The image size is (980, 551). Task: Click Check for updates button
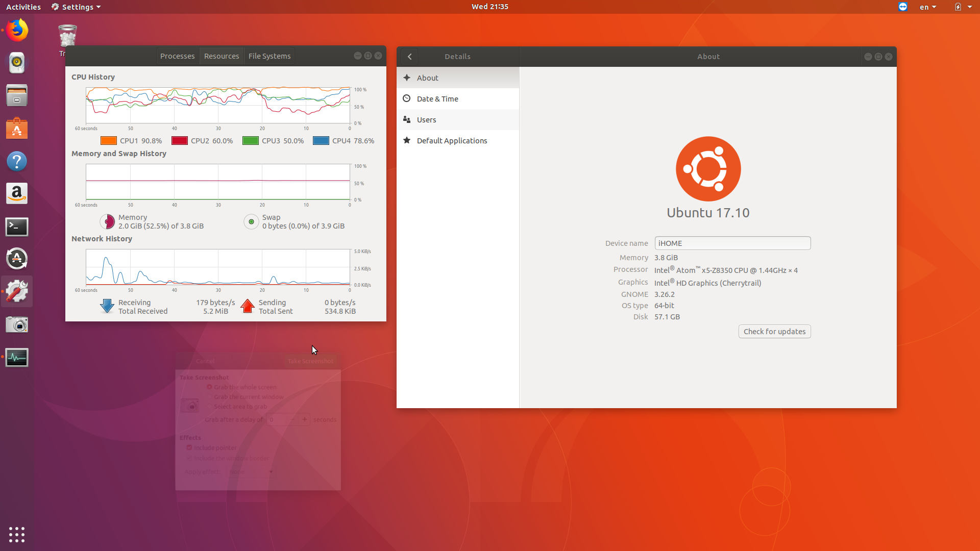(x=774, y=332)
